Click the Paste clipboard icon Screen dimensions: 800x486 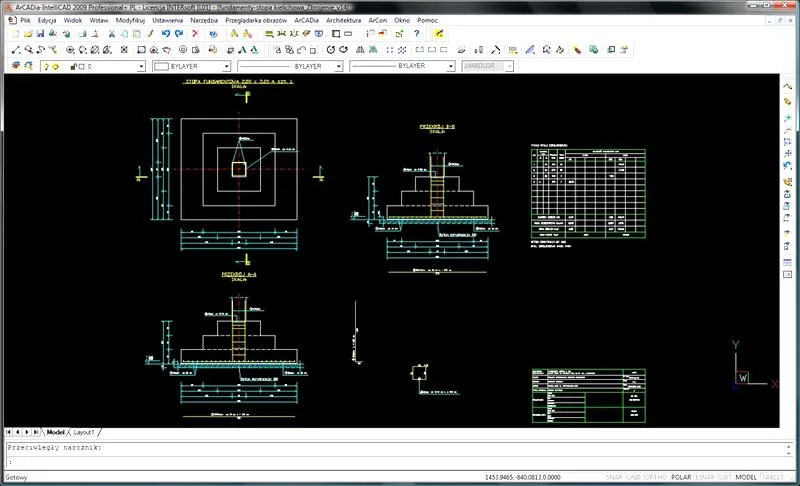[x=137, y=34]
